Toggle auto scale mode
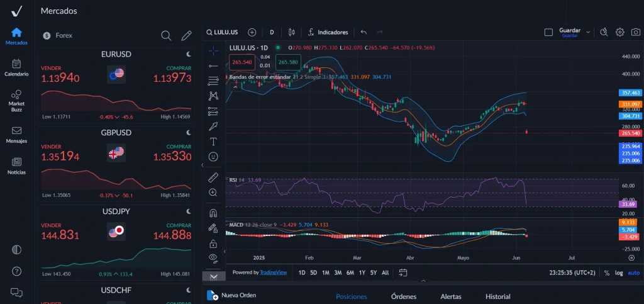Screen dimensions: 644x304 pyautogui.click(x=634, y=273)
